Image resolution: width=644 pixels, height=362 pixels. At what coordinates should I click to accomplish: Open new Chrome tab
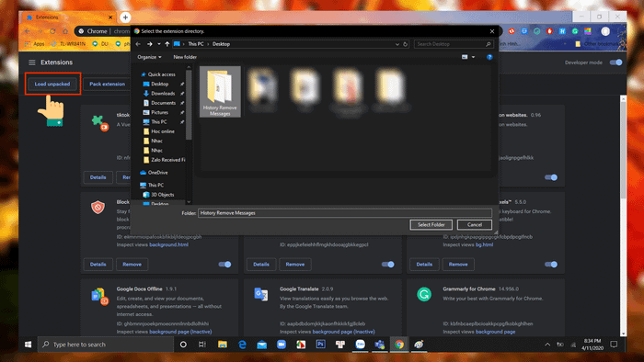point(125,17)
